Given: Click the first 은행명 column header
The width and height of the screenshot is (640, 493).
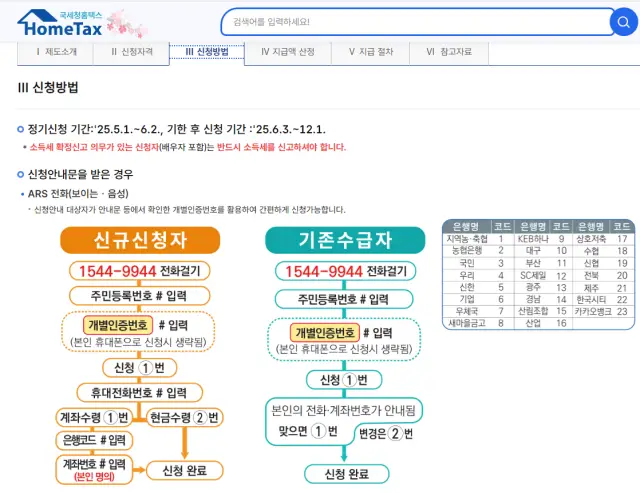Looking at the screenshot, I should 466,227.
